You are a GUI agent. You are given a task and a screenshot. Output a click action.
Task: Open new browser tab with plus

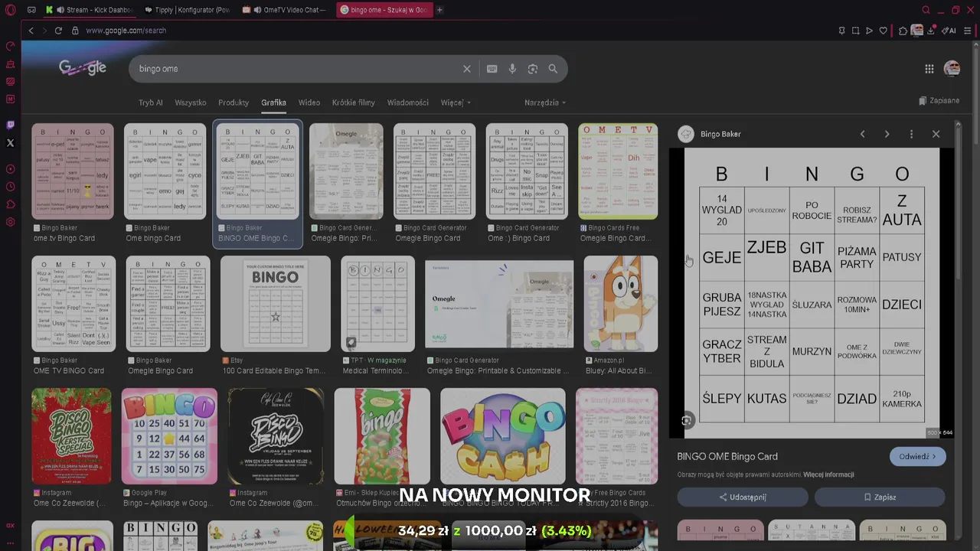point(439,10)
